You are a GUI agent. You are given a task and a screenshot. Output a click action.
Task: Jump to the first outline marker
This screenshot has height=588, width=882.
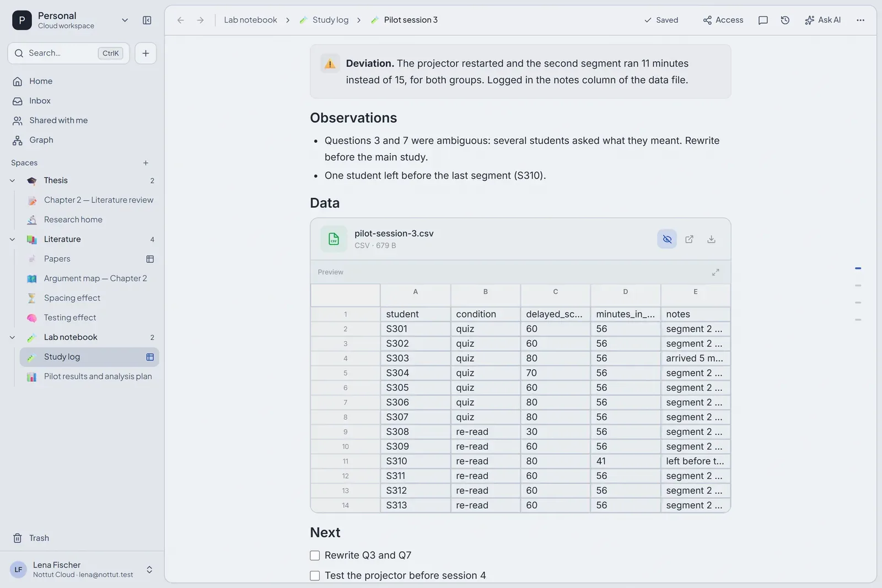point(858,268)
